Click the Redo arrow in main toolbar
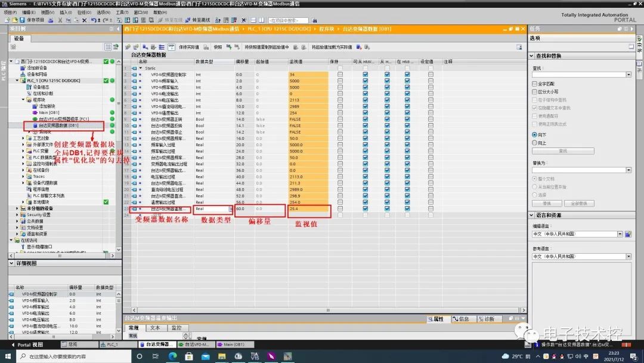 coord(106,20)
